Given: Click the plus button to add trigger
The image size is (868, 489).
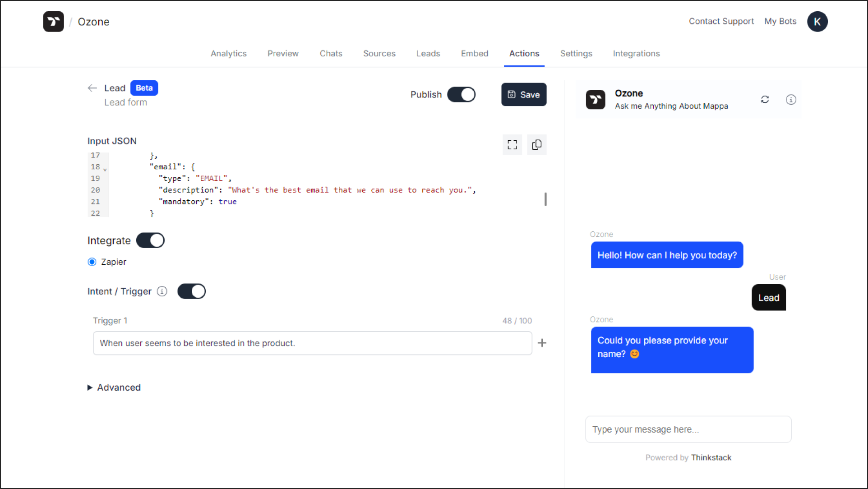Looking at the screenshot, I should point(542,342).
